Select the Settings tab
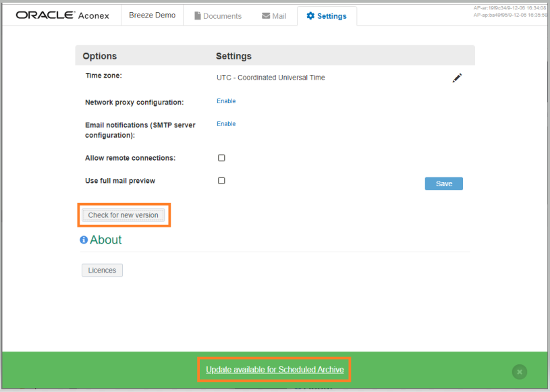 pyautogui.click(x=327, y=16)
